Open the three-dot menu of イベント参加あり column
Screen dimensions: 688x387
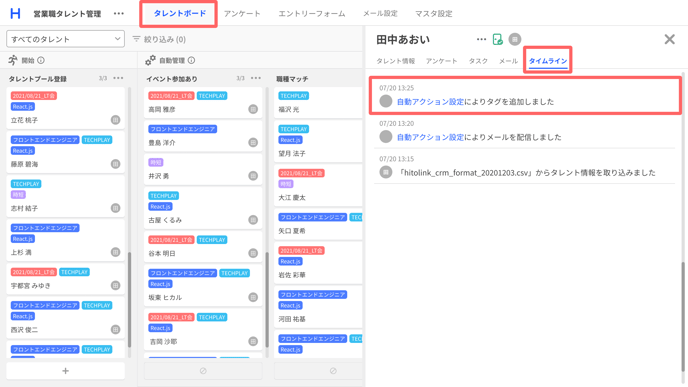tap(256, 78)
